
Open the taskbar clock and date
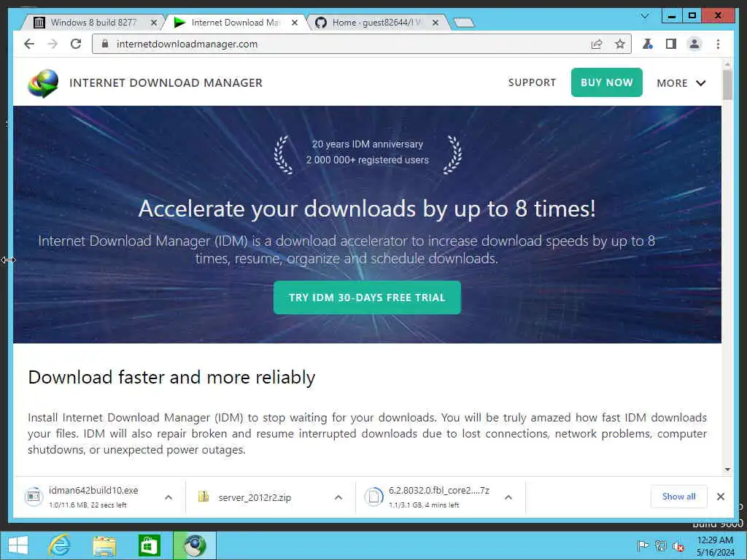715,546
